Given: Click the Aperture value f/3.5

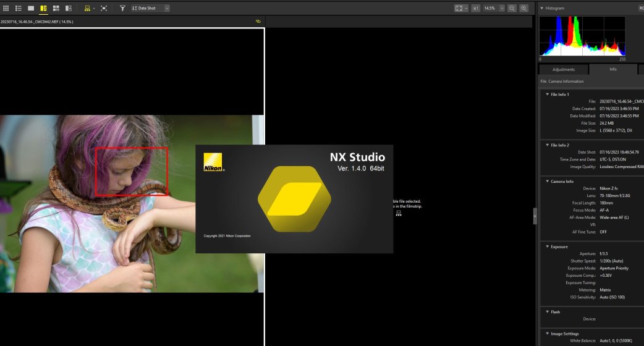Looking at the screenshot, I should coord(603,254).
